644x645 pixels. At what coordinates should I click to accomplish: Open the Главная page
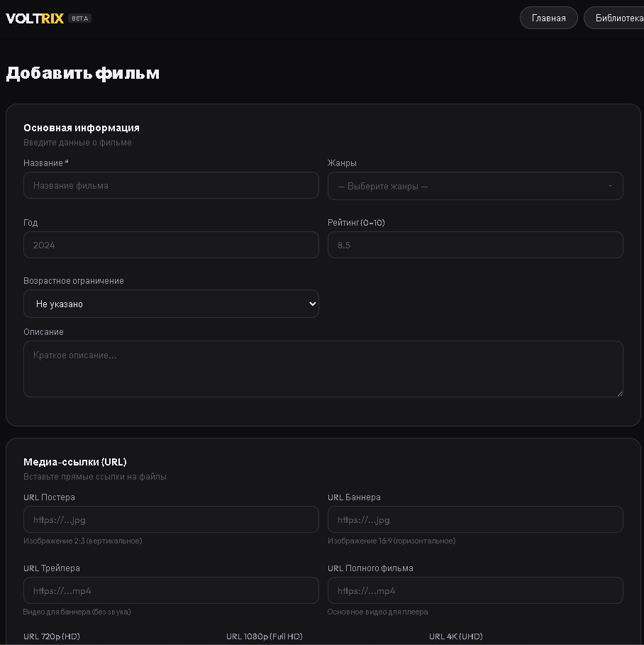coord(548,18)
